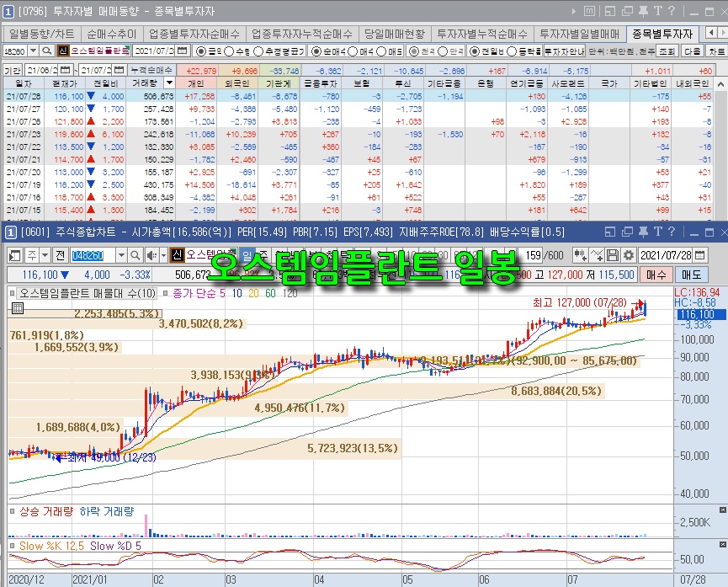This screenshot has width=728, height=587.
Task: Expand the dropdown next to speaker icon
Action: pyautogui.click(x=163, y=255)
